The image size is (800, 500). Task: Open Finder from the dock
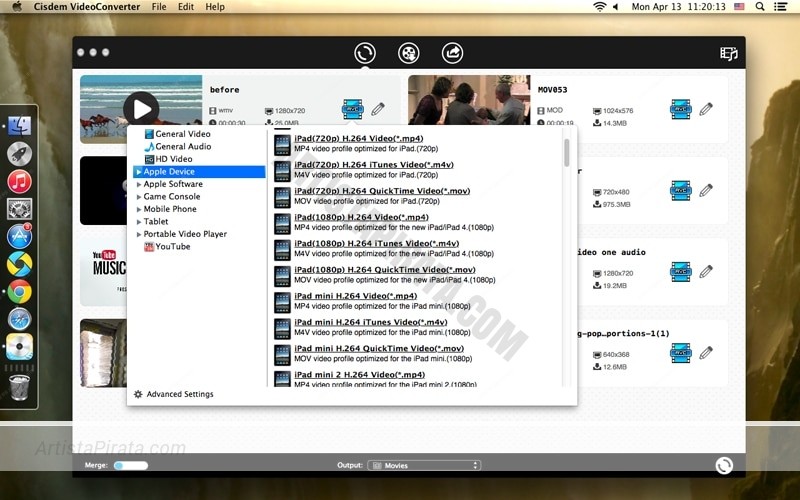point(19,125)
